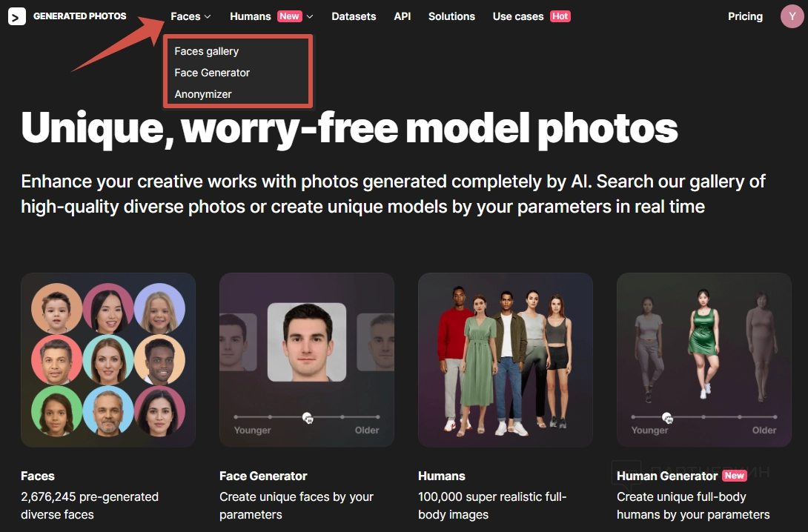
Task: Open the Faces grid thumbnail card
Action: pos(108,359)
